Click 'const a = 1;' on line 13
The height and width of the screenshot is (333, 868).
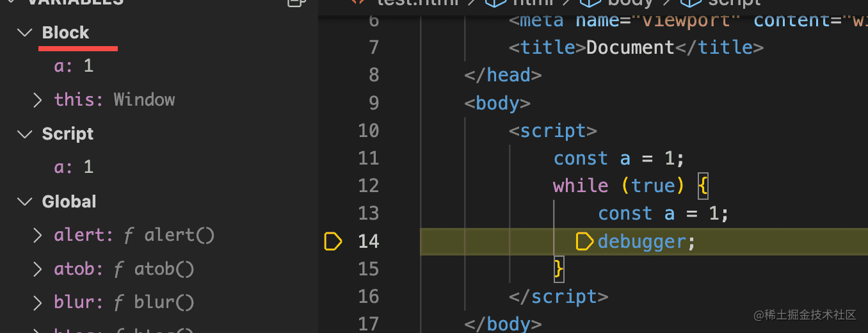coord(663,213)
